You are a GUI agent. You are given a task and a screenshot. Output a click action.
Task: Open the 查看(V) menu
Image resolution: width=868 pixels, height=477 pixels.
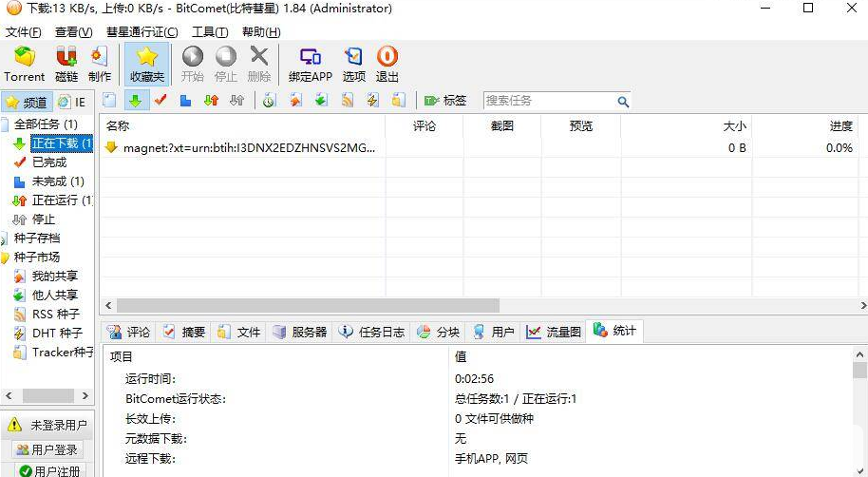(74, 32)
